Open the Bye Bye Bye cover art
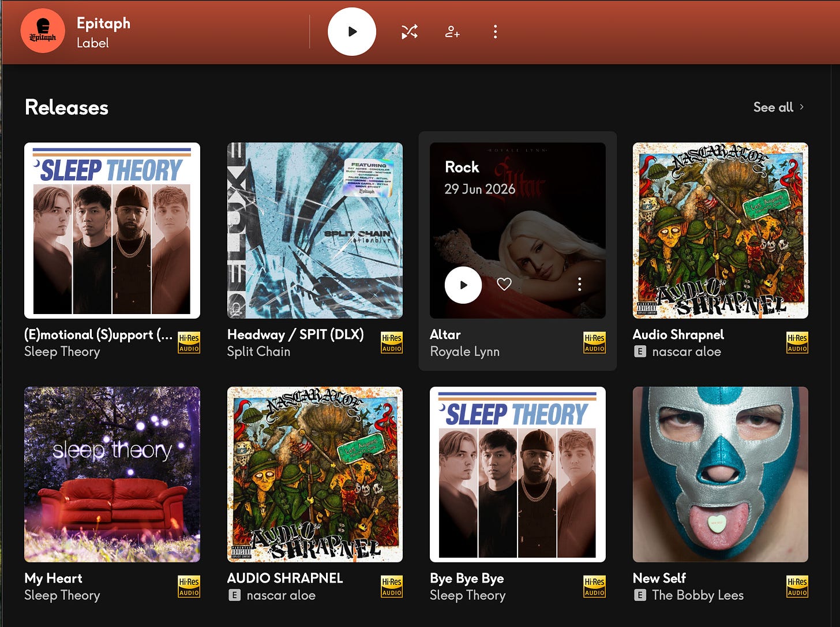Image resolution: width=840 pixels, height=627 pixels. [517, 475]
